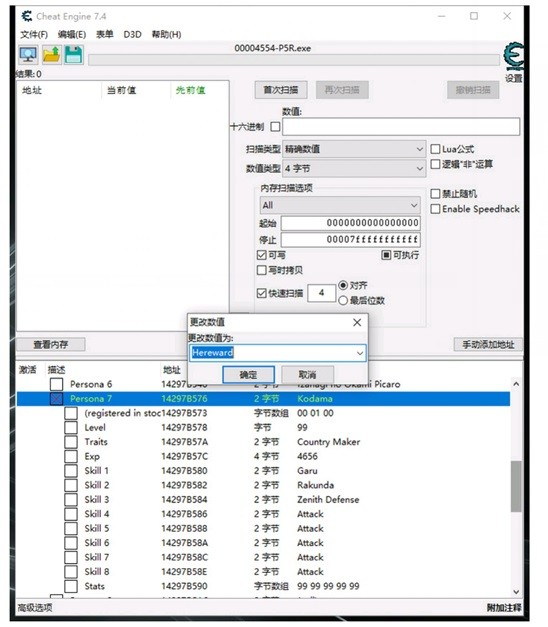Viewport: 548px width, 627px height.
Task: Click the 描述 column header in address table
Action: [x=56, y=370]
